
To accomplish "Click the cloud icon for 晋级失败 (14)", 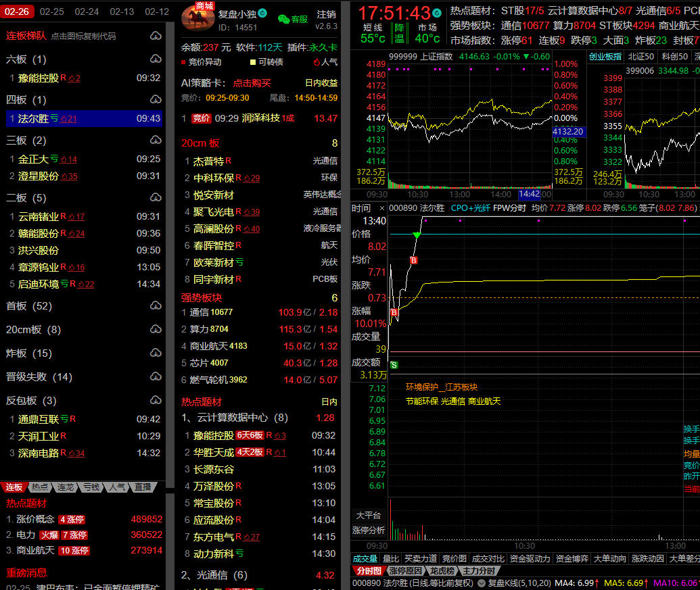I will pos(156,377).
